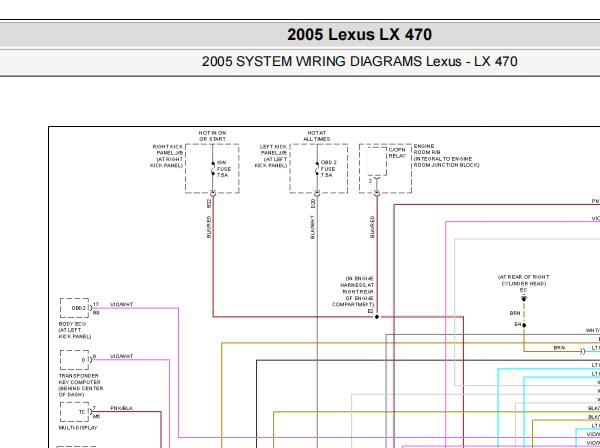Image resolution: width=600 pixels, height=448 pixels.
Task: Click the '2005 Lexus LX 470' title heading
Action: pos(359,34)
